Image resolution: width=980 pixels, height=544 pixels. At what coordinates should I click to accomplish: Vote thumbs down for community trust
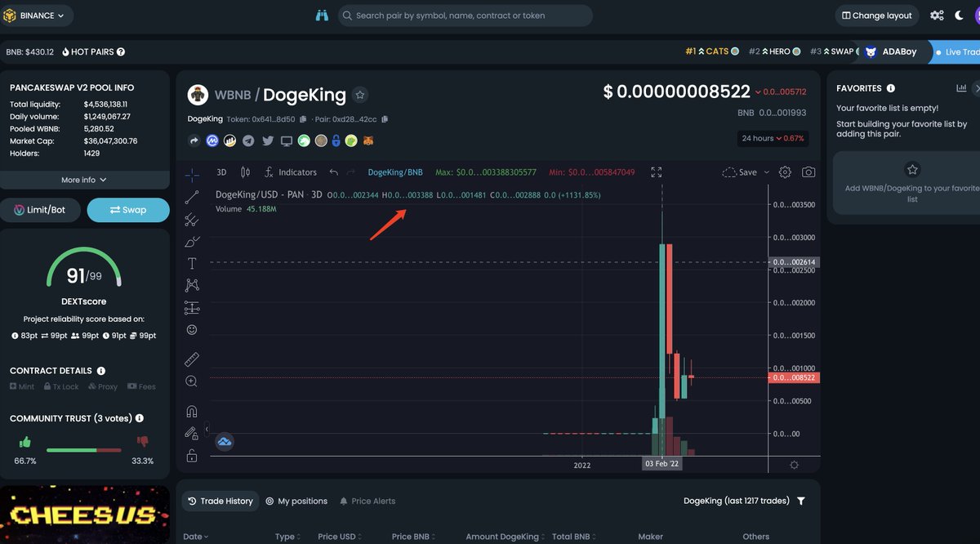tap(143, 442)
